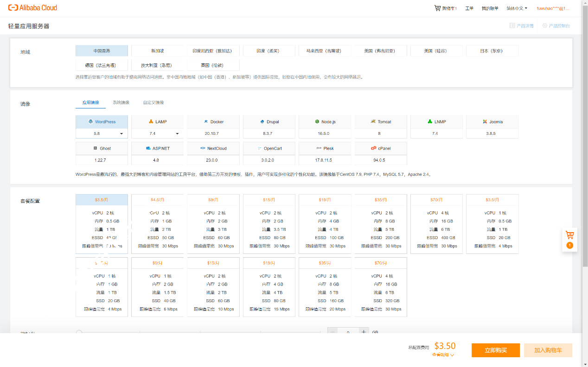This screenshot has width=588, height=367.
Task: Select the $9/月 ESSD 60 GB plan
Action: pyautogui.click(x=213, y=224)
